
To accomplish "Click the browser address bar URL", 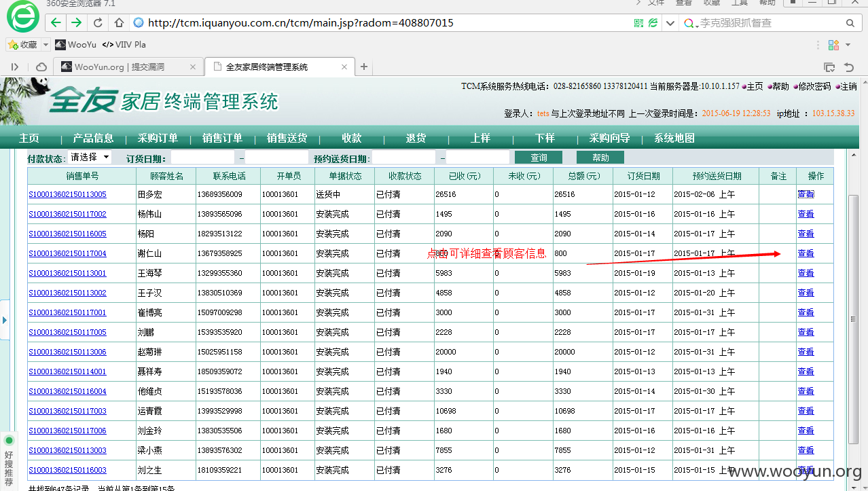I will [x=301, y=22].
